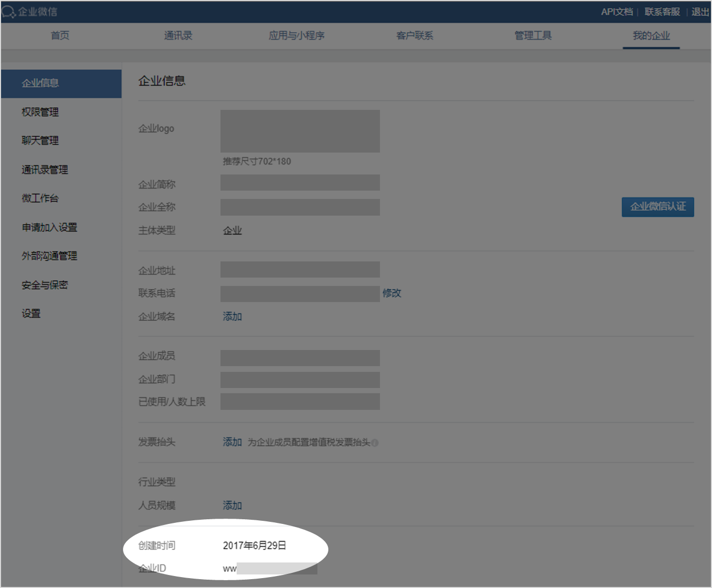
Task: Click the 企业地址 field
Action: point(300,270)
